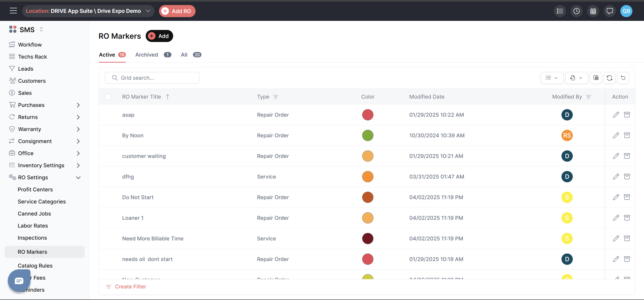
Task: Click the dark red Need More Billable Time color
Action: tap(367, 238)
